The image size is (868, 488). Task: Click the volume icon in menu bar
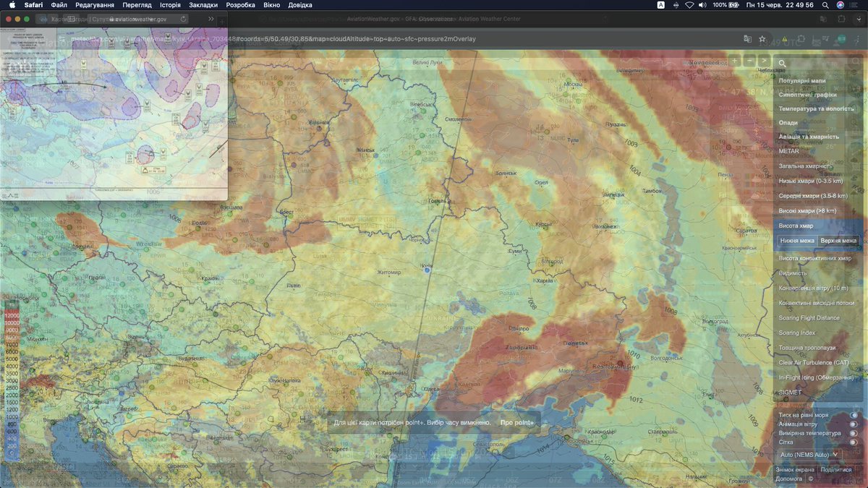pyautogui.click(x=703, y=5)
